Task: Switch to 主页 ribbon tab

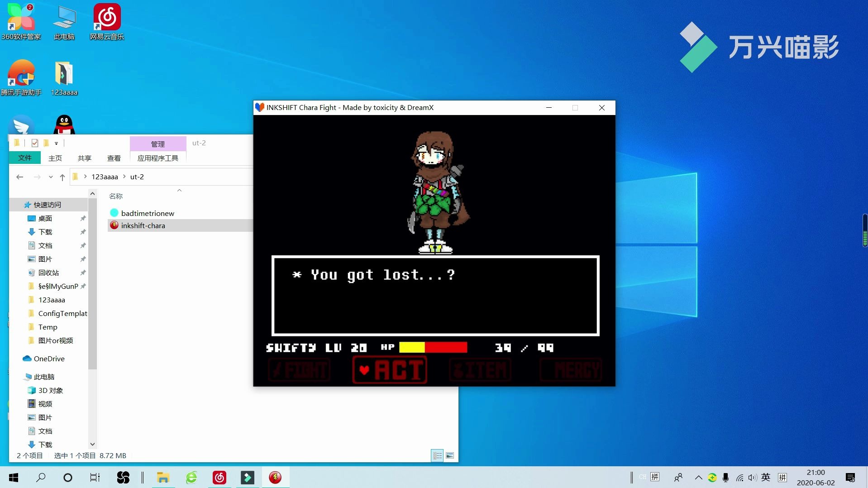Action: pyautogui.click(x=55, y=158)
